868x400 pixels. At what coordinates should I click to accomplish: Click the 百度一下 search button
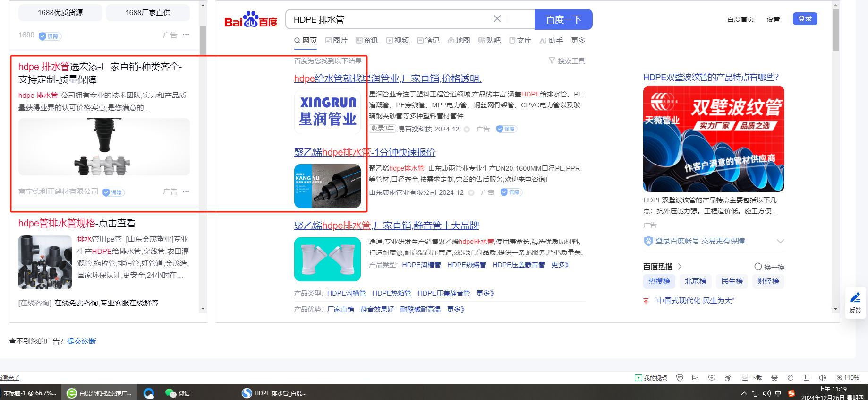pos(563,19)
